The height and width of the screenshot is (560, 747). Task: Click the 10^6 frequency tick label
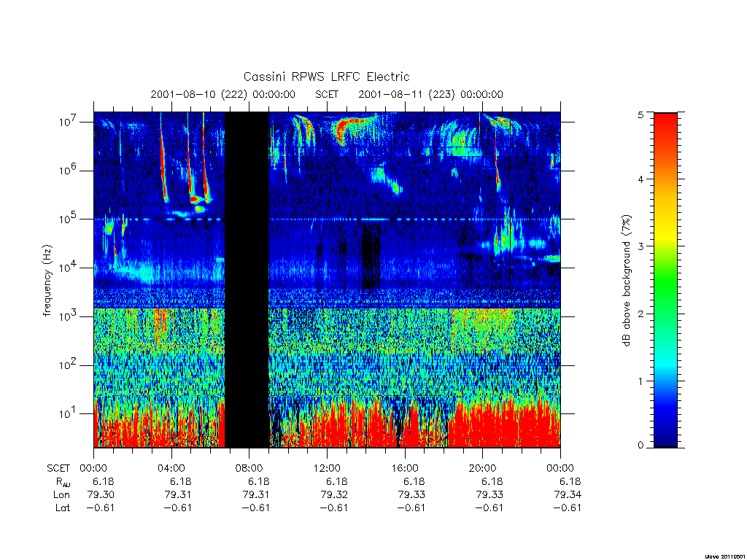pos(69,170)
